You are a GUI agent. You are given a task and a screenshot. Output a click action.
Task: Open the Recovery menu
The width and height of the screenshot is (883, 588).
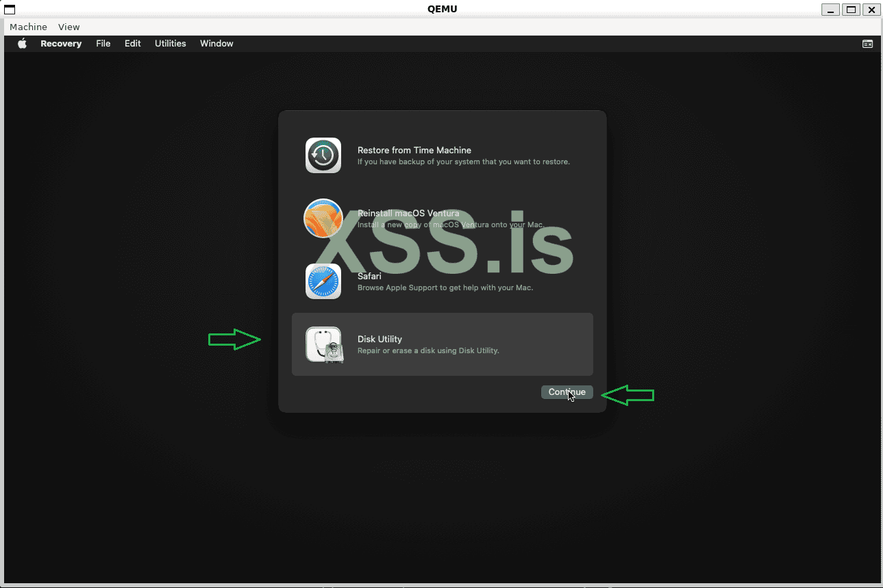click(x=61, y=44)
